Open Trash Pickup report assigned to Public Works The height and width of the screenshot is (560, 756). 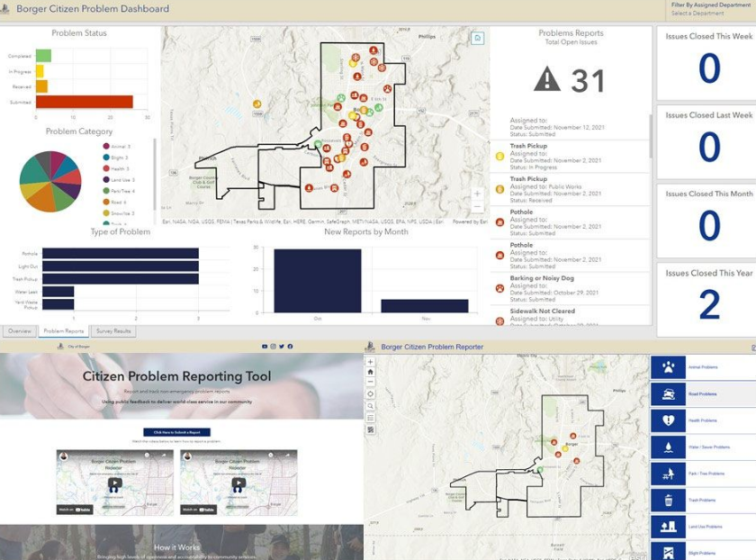pos(570,190)
